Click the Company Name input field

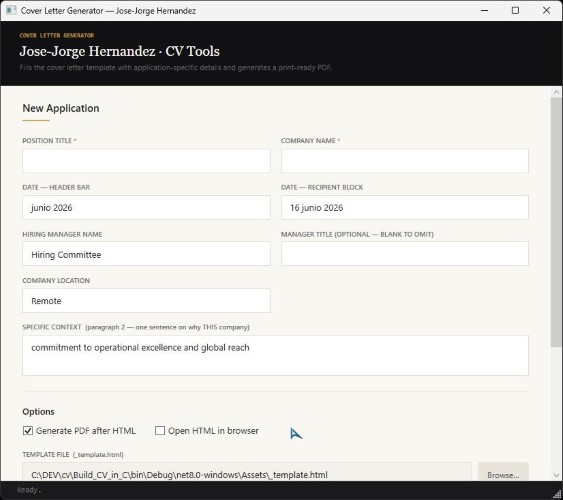[x=405, y=160]
